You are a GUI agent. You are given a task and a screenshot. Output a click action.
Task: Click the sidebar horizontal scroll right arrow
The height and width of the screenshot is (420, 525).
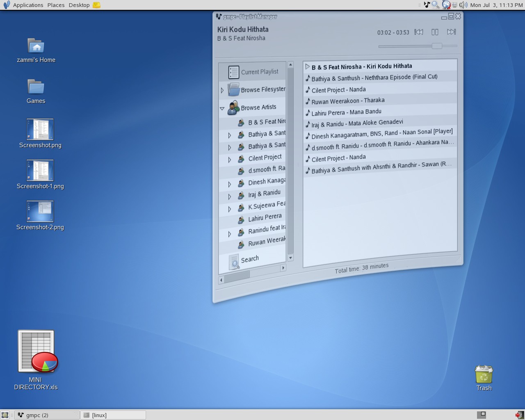(283, 268)
